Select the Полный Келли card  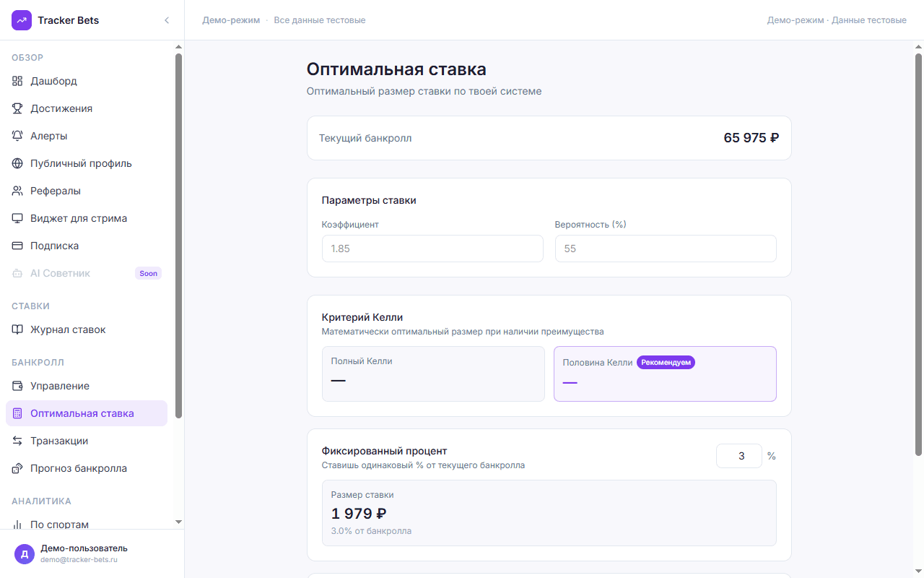point(433,374)
